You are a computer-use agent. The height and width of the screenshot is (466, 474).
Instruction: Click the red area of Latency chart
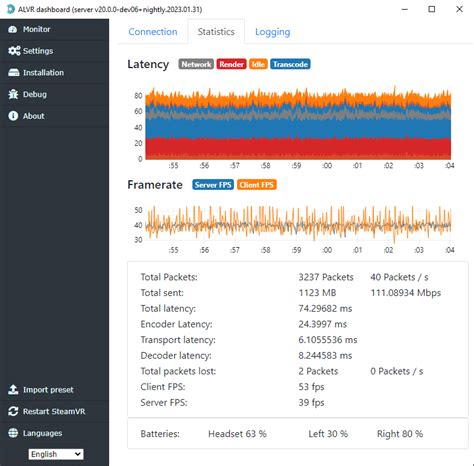click(298, 147)
